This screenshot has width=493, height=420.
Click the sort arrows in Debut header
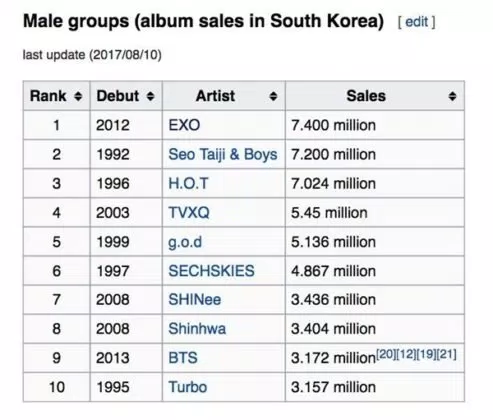[150, 96]
